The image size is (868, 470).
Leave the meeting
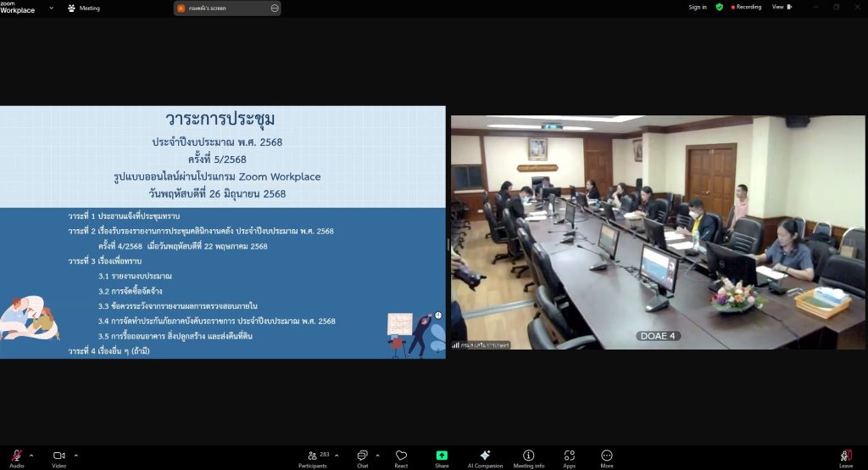(846, 456)
